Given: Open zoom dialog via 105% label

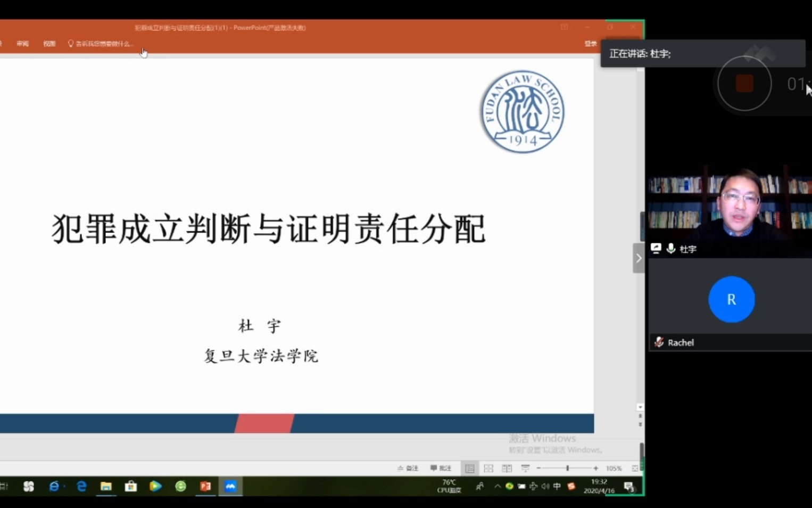Looking at the screenshot, I should 614,468.
